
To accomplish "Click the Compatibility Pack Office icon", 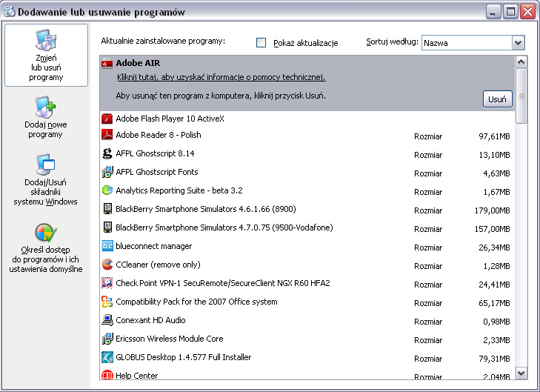I will tap(107, 302).
